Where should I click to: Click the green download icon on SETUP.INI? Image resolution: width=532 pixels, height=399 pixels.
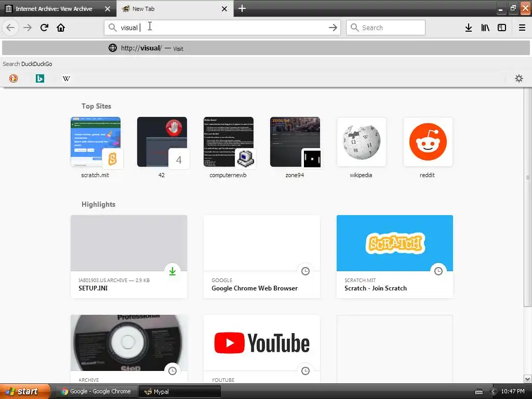[x=172, y=271]
